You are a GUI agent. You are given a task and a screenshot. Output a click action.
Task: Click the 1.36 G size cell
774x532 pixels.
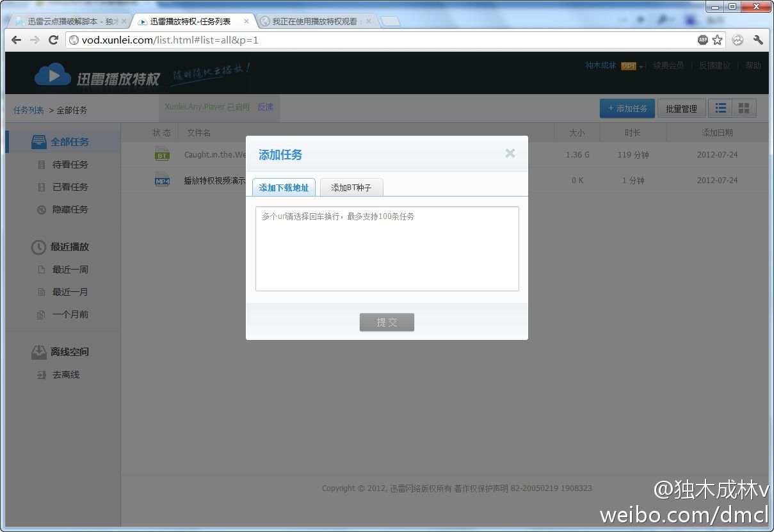pos(577,154)
